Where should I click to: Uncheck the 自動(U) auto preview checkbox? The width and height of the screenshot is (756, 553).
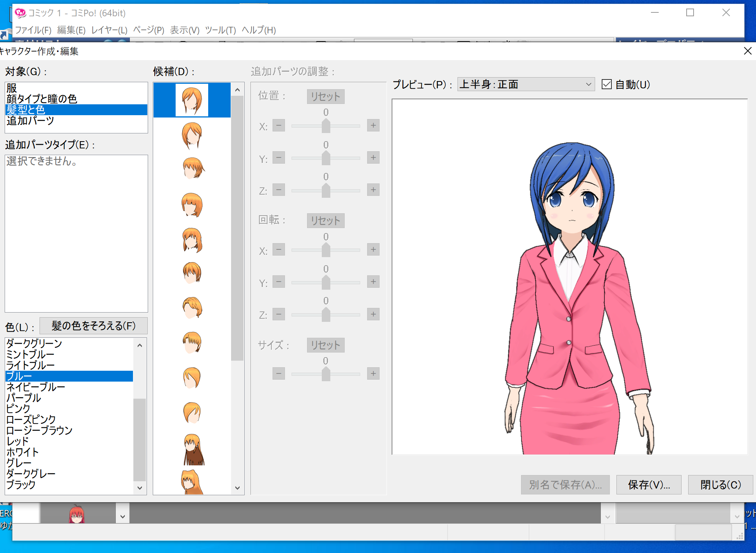[607, 84]
